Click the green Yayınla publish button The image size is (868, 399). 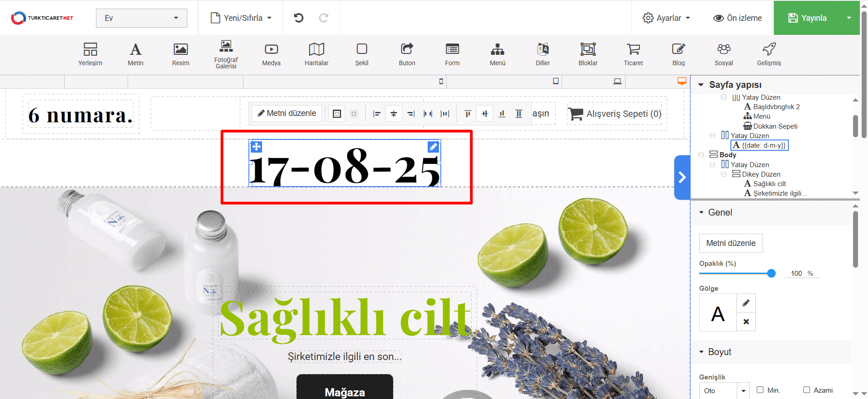coord(807,18)
